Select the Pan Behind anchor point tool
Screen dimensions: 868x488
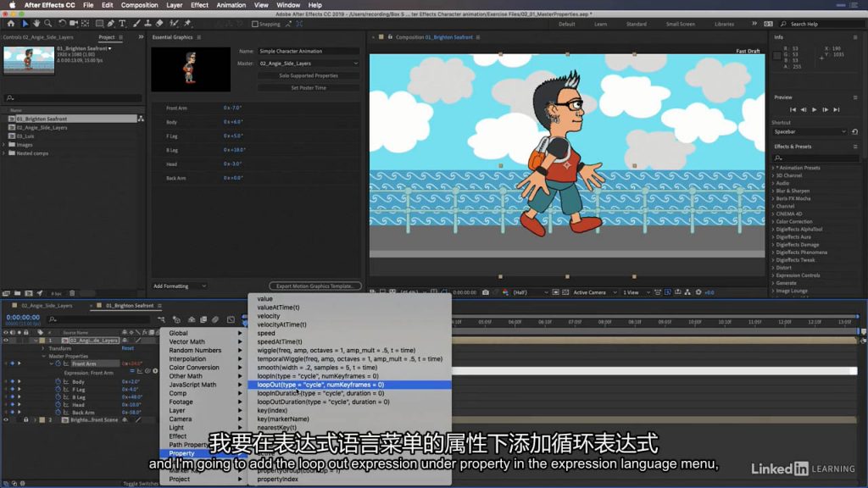[86, 24]
